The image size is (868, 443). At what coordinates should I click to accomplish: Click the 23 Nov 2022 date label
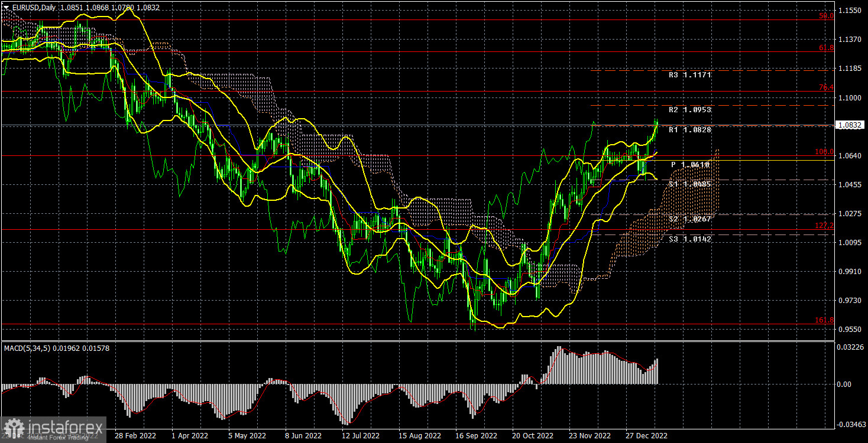(590, 435)
